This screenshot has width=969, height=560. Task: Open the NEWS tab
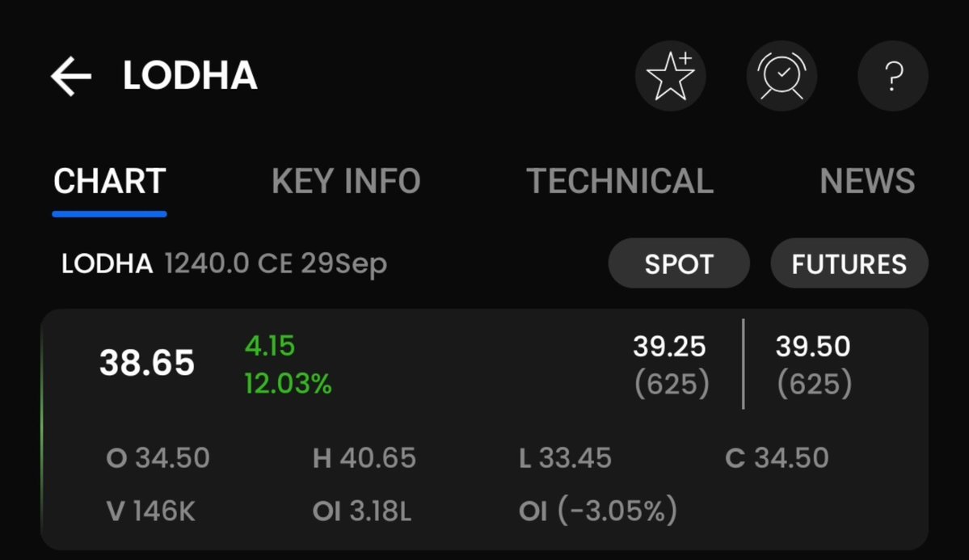pyautogui.click(x=867, y=181)
